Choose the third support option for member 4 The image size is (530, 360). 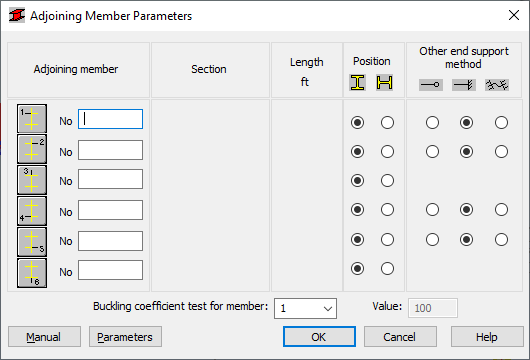coord(501,210)
